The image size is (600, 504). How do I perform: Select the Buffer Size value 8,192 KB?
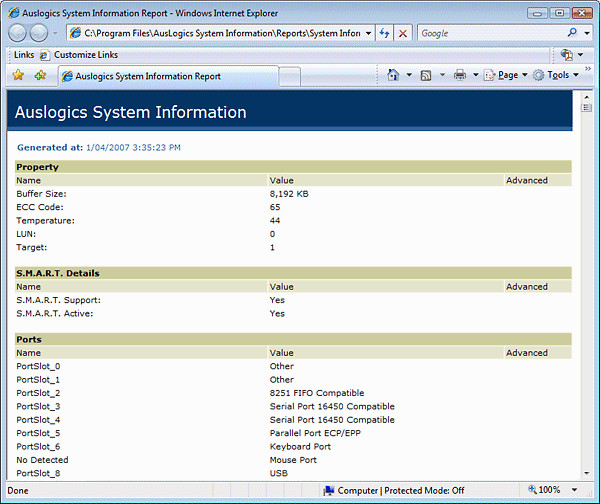point(289,194)
